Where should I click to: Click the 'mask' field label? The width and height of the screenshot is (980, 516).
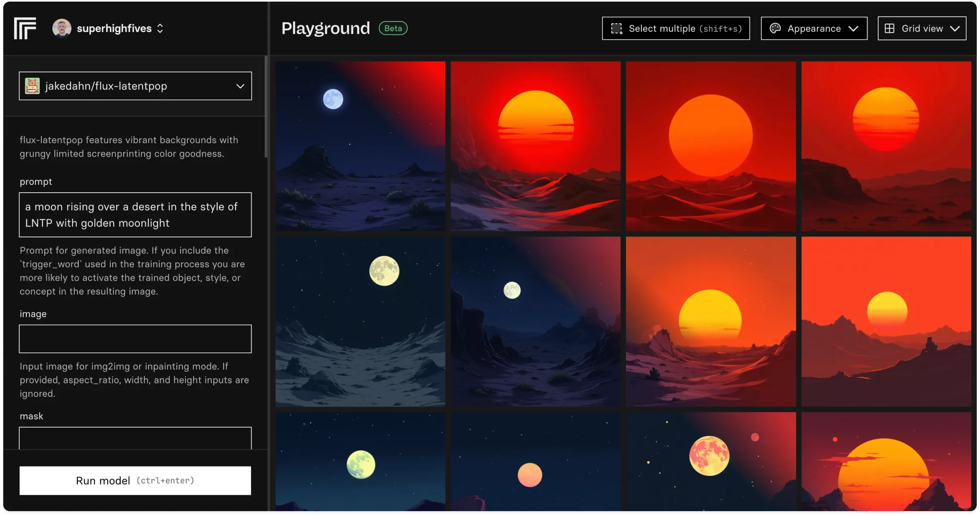(x=31, y=416)
